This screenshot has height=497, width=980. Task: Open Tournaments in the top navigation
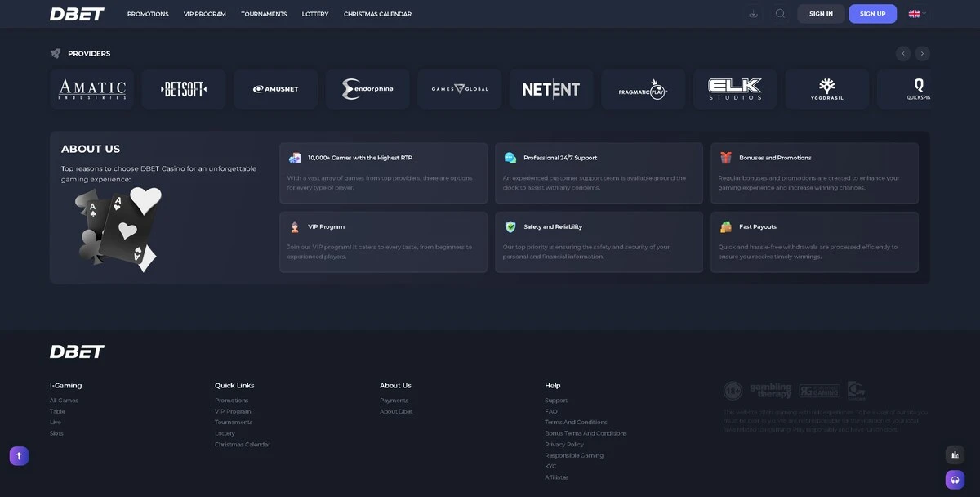pyautogui.click(x=264, y=14)
